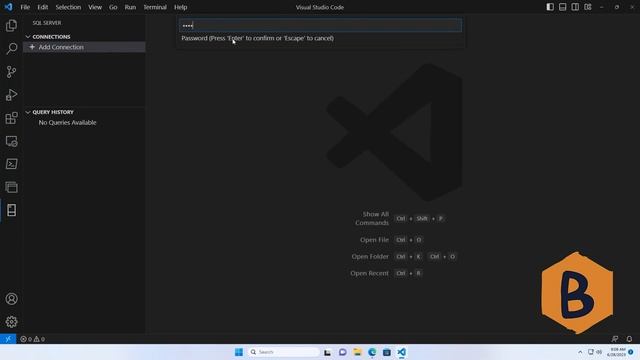Open the Remote Explorer view
The height and width of the screenshot is (360, 640).
[x=11, y=141]
